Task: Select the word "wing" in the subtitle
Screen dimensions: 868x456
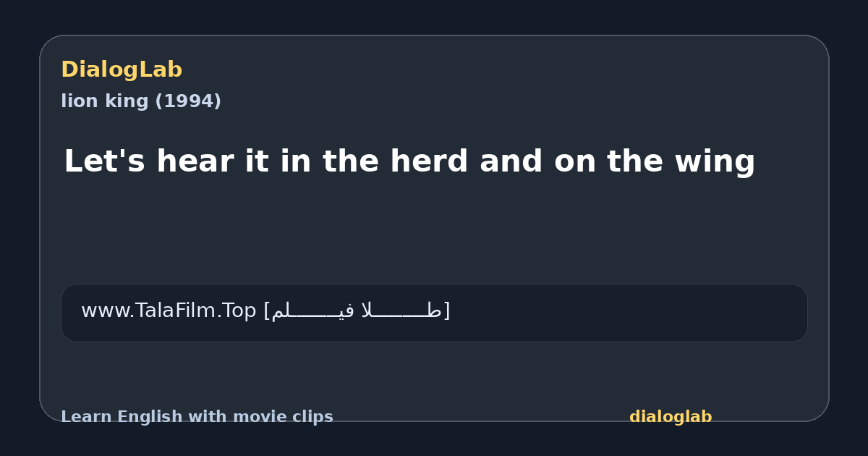Action: pyautogui.click(x=715, y=161)
